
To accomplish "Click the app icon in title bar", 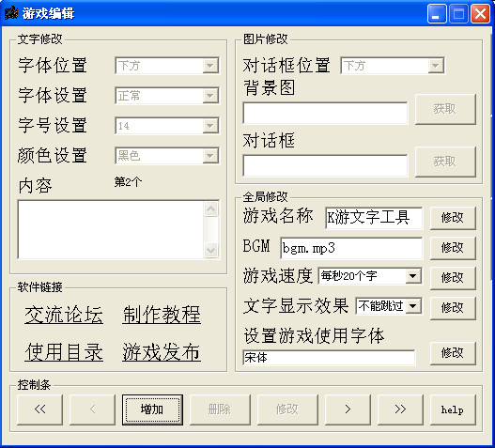I will pos(10,13).
